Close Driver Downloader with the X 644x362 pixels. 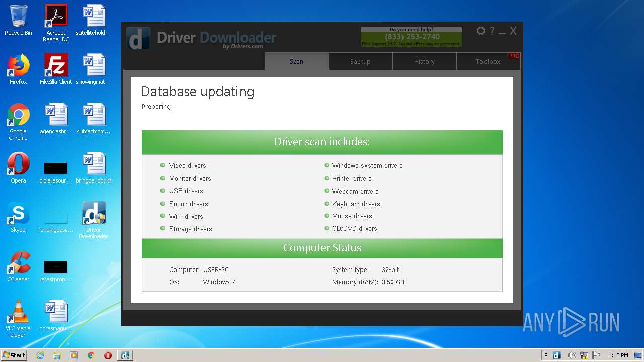tap(513, 31)
